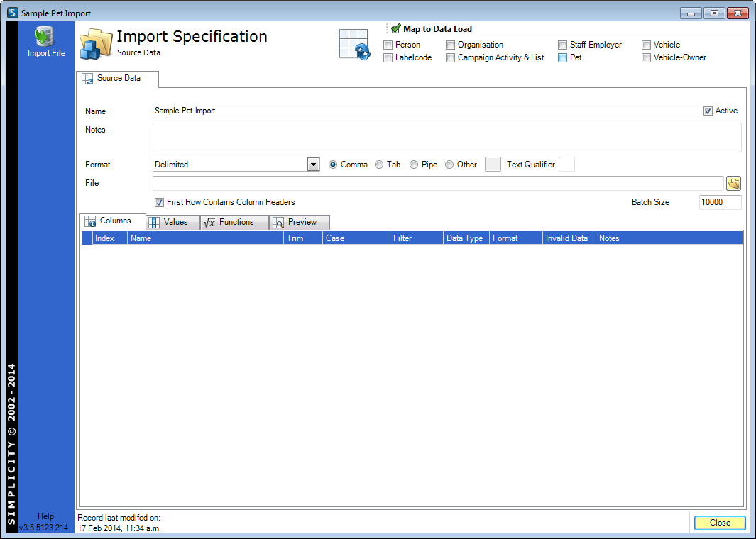This screenshot has width=756, height=539.
Task: Click the Other delimiter character box
Action: click(x=493, y=165)
